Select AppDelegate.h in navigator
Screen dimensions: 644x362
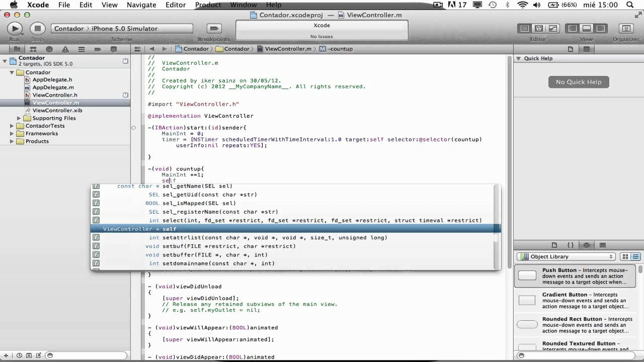[x=52, y=79]
